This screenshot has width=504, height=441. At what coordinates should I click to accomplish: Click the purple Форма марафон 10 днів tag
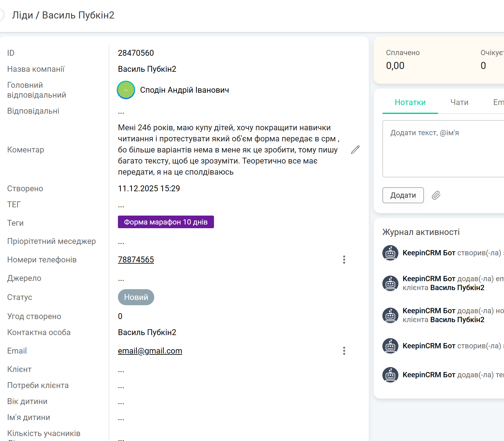[x=166, y=222]
